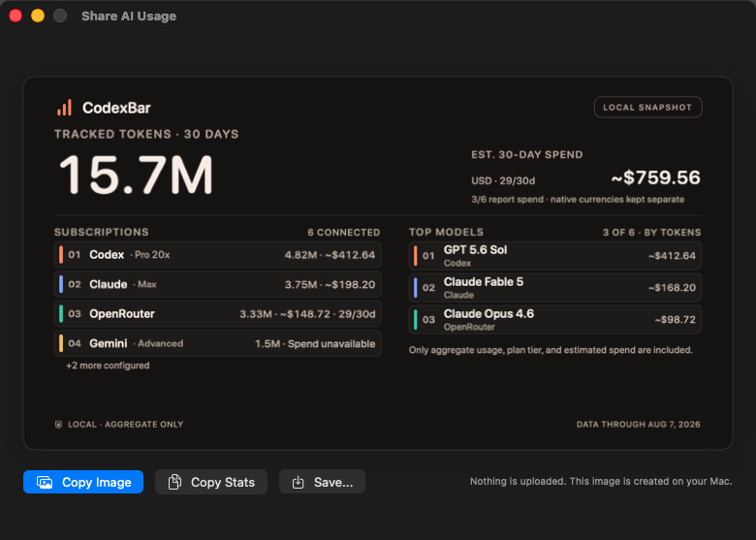Click the TOP MODELS section heading
756x540 pixels.
(x=446, y=232)
